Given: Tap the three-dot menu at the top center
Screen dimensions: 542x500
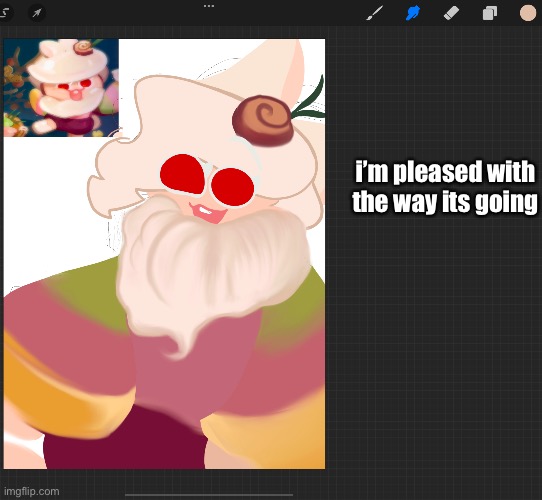Looking at the screenshot, I should pos(209,6).
